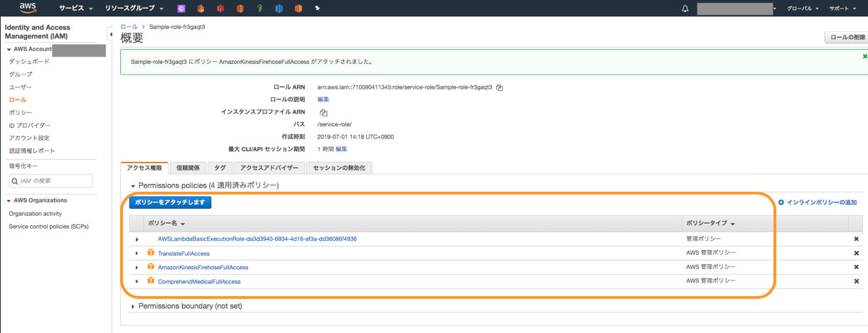Copy the role ARN with copy icon

pyautogui.click(x=500, y=87)
